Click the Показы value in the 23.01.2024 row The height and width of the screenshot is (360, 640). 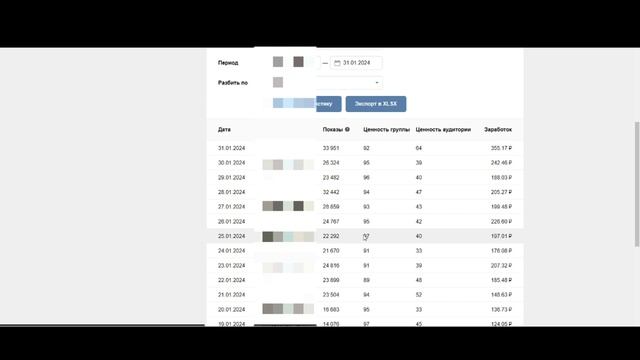click(x=331, y=266)
